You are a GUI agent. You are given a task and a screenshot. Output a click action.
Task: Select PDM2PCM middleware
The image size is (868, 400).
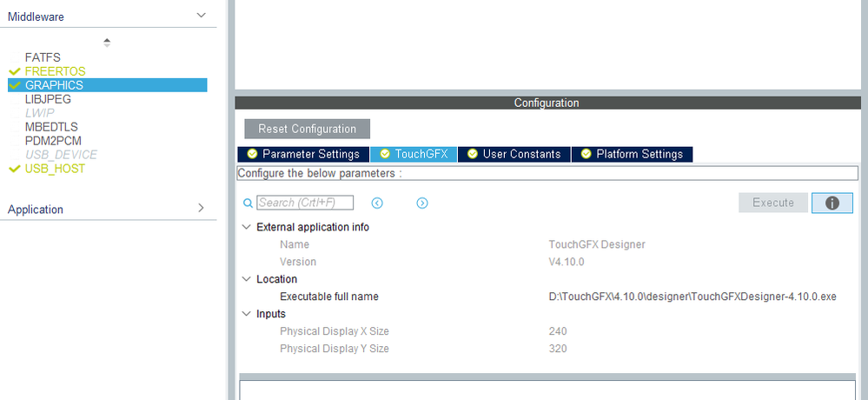[53, 141]
